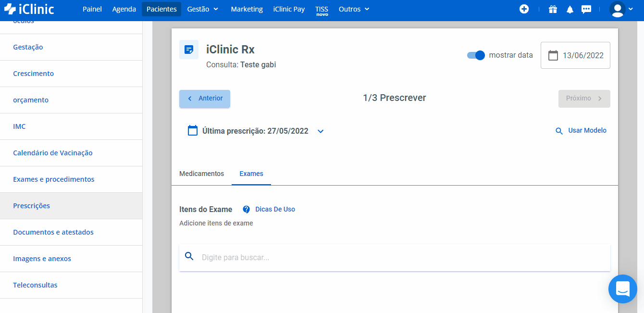Open the user profile avatar menu

(x=621, y=9)
